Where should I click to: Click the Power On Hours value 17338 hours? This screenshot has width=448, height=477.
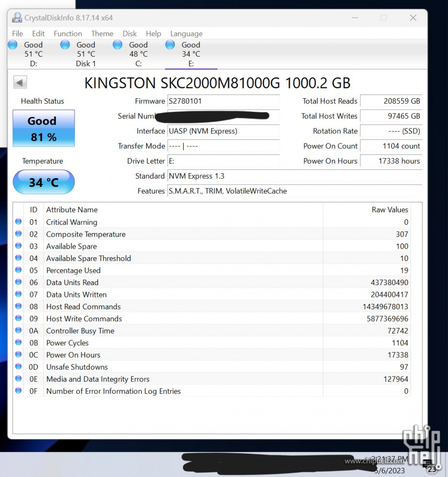391,161
